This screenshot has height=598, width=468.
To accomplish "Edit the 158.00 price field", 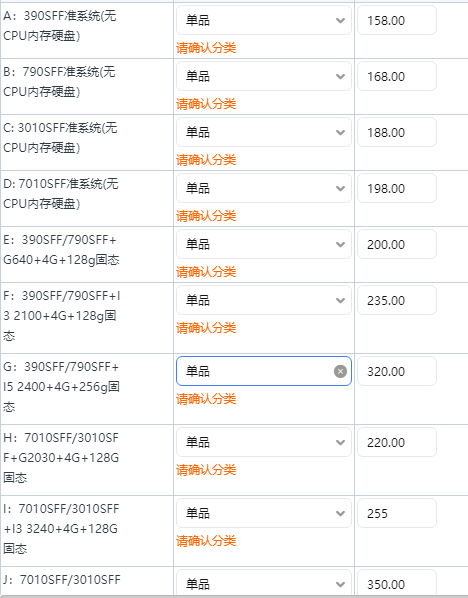I will click(397, 20).
